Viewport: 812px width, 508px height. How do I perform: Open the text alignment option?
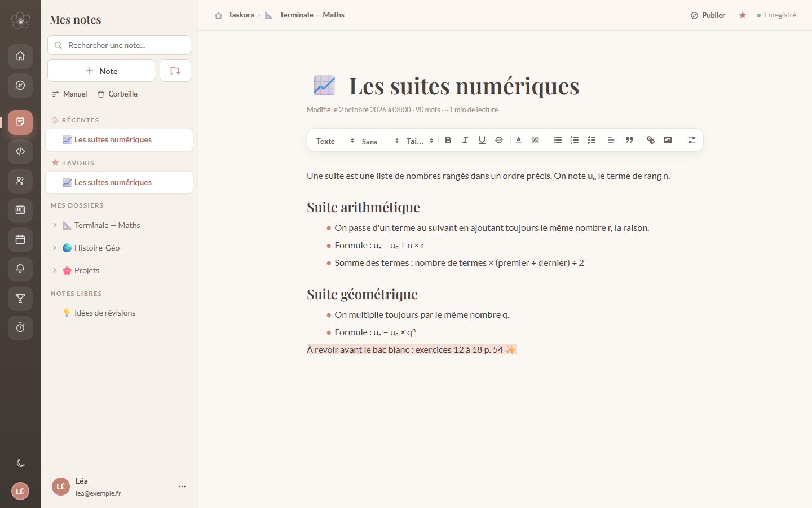click(x=611, y=140)
